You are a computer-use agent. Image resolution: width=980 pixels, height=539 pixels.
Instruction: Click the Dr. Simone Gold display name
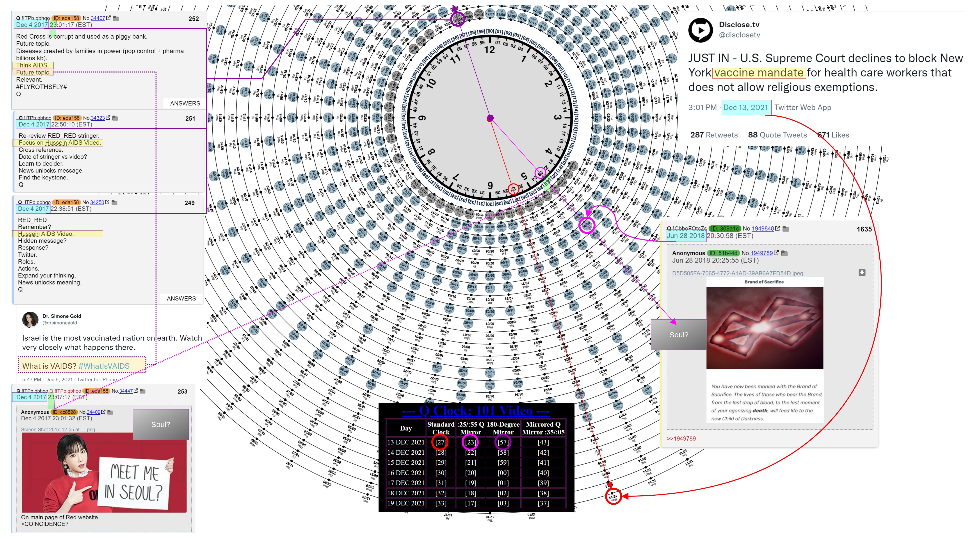tap(62, 316)
